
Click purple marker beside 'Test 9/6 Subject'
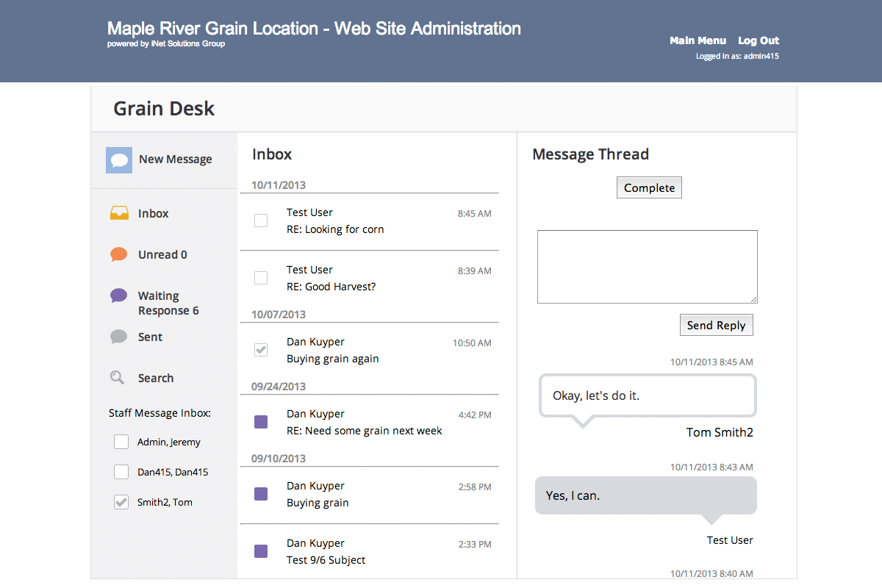261,551
